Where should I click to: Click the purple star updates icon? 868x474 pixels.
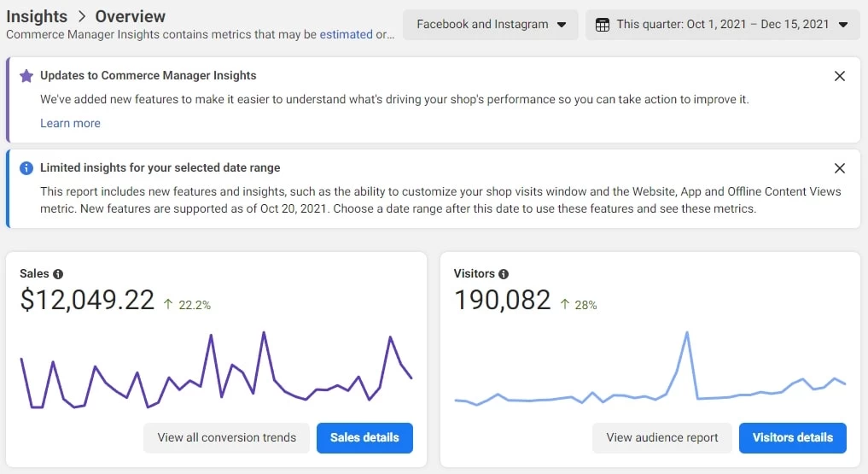coord(26,76)
